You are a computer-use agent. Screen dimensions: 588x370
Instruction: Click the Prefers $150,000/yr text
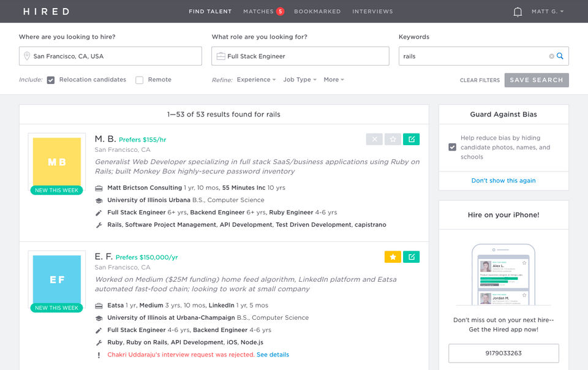tap(146, 257)
